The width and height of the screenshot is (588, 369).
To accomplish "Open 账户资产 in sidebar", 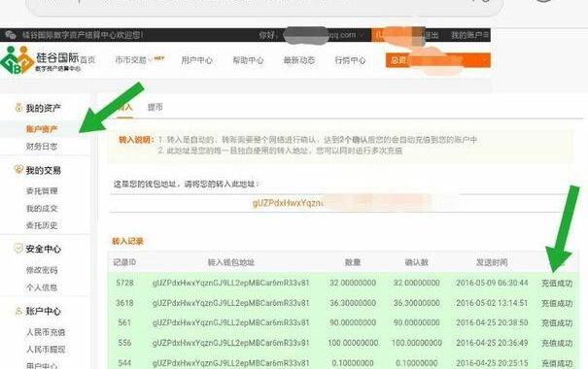I will tap(42, 129).
